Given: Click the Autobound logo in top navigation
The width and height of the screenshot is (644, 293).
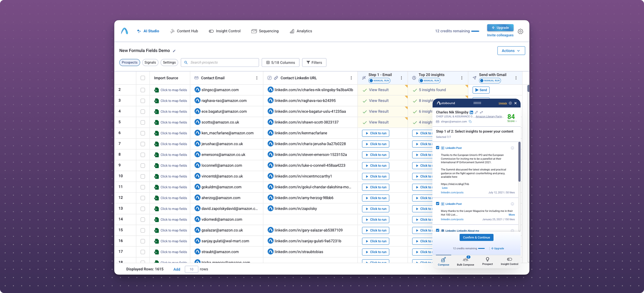Looking at the screenshot, I should coord(124,31).
